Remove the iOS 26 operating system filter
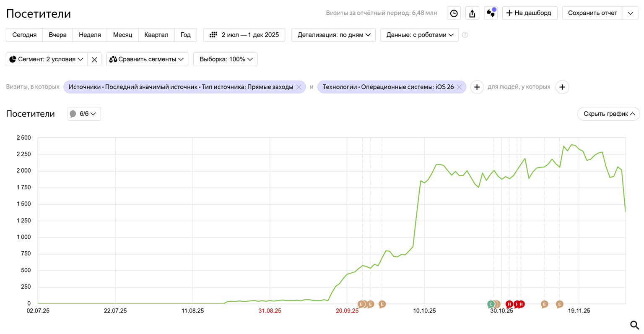 point(460,87)
